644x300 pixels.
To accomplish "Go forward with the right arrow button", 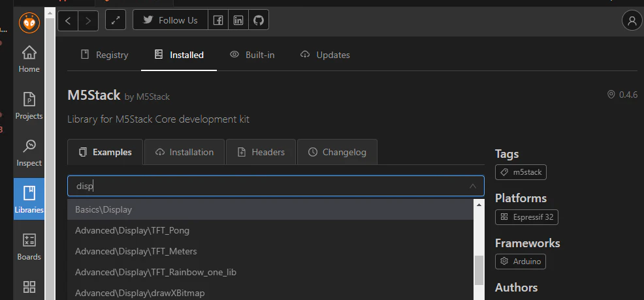I will (88, 20).
